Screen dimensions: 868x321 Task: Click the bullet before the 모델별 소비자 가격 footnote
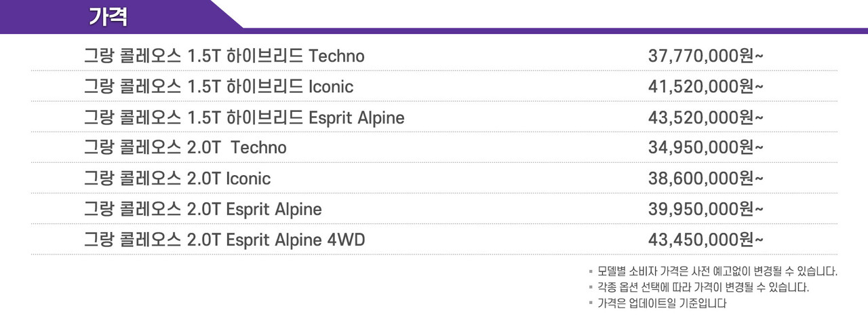[x=591, y=271]
